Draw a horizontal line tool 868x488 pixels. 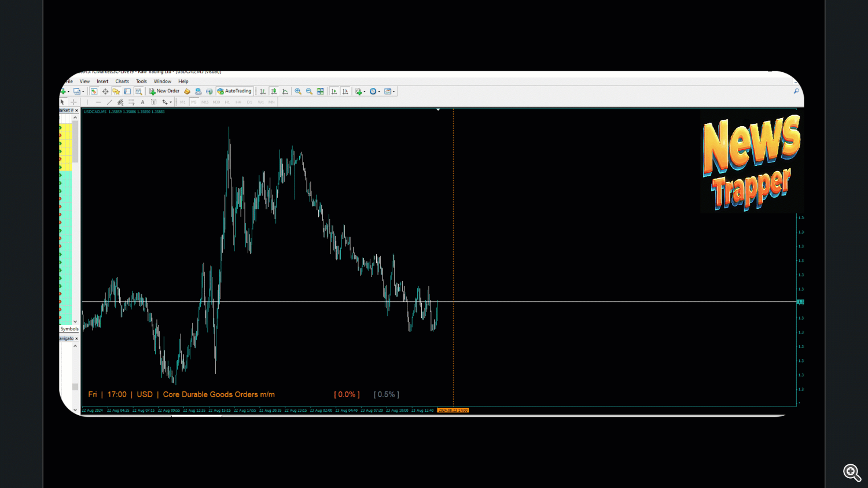coord(98,102)
